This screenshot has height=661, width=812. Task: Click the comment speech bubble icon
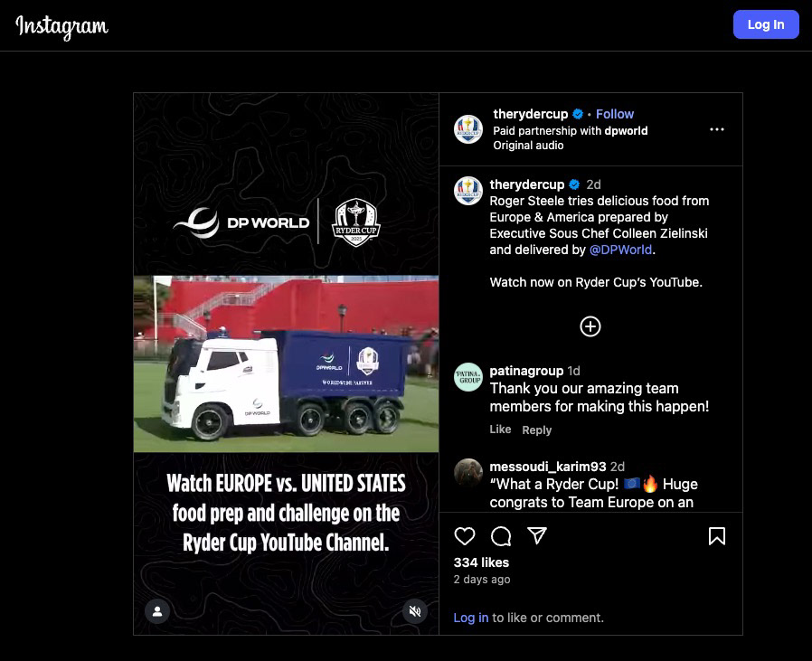click(x=501, y=536)
